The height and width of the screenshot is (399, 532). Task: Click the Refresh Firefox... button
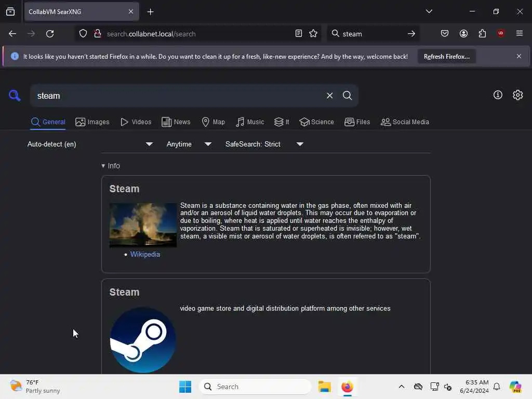click(x=446, y=57)
